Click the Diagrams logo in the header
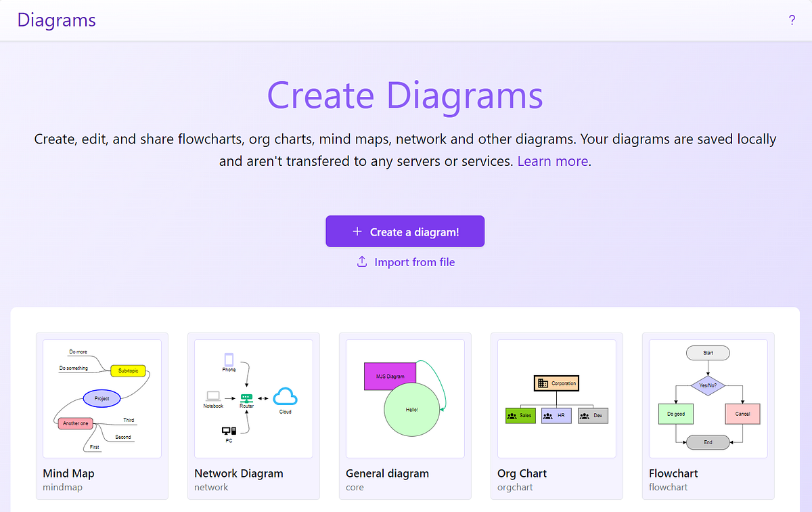Image resolution: width=812 pixels, height=512 pixels. [x=56, y=20]
